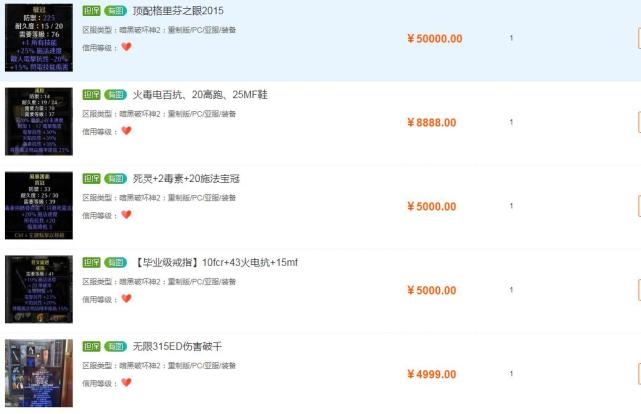Click the 担保 badge on the 格里芬之眼 listing

coord(91,11)
